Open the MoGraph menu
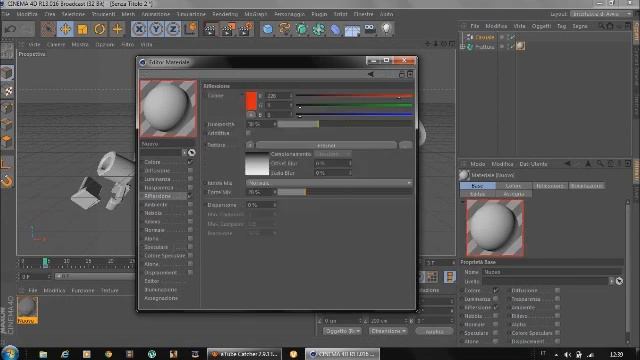This screenshot has width=640, height=360. click(x=256, y=14)
